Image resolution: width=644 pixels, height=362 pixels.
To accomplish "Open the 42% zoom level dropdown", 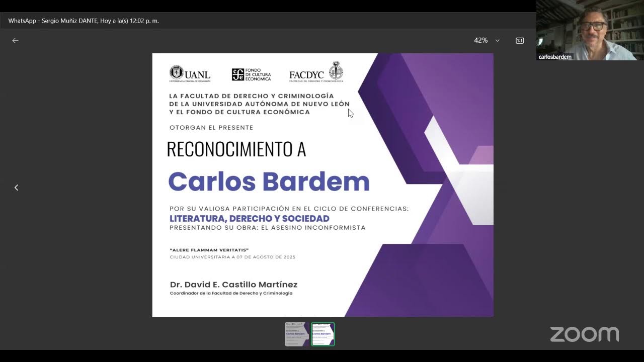I will [x=487, y=40].
